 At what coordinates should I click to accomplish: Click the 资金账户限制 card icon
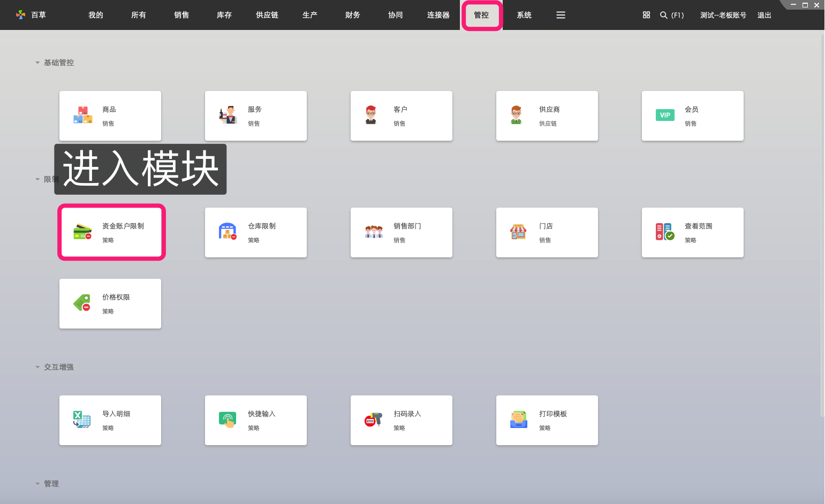[x=82, y=232]
